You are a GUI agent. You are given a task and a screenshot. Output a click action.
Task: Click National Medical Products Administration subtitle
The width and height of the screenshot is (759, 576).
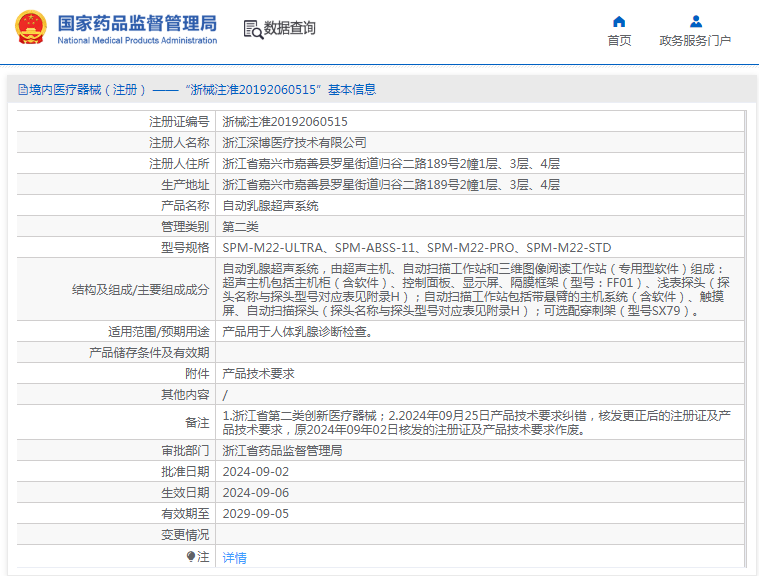point(137,40)
